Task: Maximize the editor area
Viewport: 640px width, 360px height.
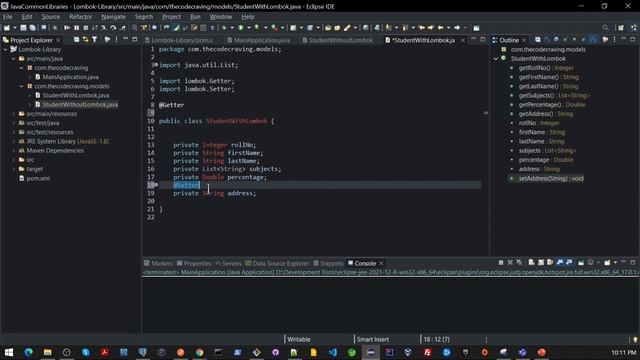Action: (482, 40)
